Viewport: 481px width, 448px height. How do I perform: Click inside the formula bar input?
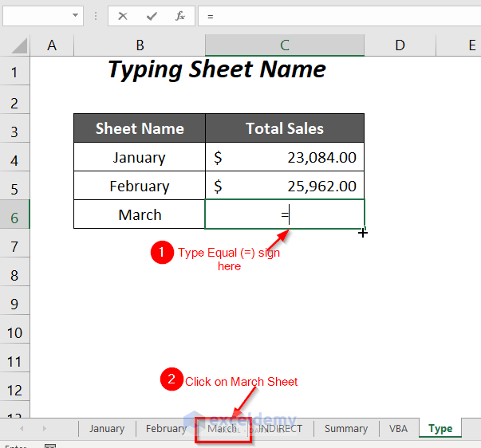(339, 16)
